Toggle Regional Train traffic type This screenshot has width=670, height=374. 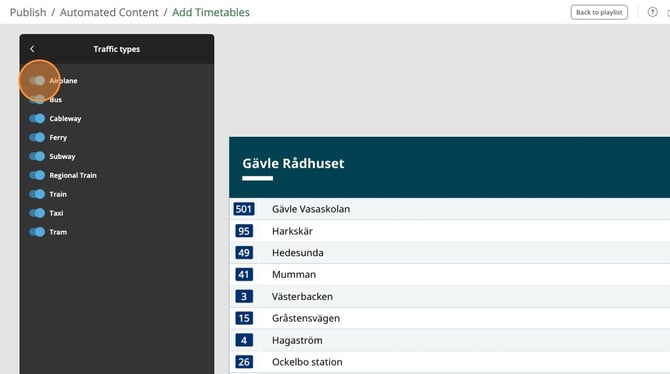point(37,175)
